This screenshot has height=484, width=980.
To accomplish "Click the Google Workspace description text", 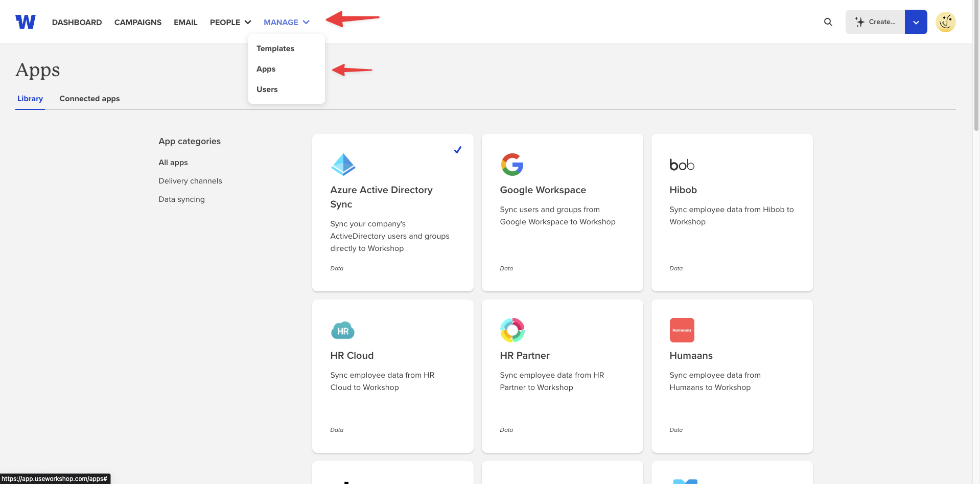I will pos(557,216).
